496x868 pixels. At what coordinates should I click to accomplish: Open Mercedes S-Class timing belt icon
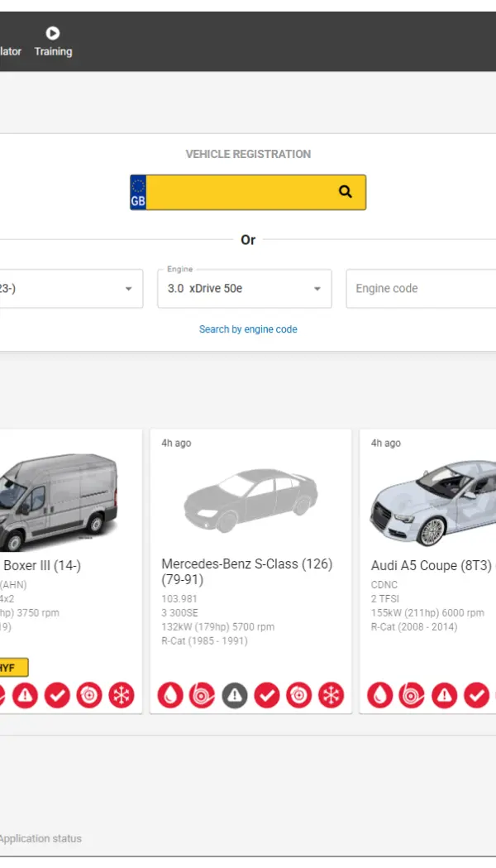point(203,695)
